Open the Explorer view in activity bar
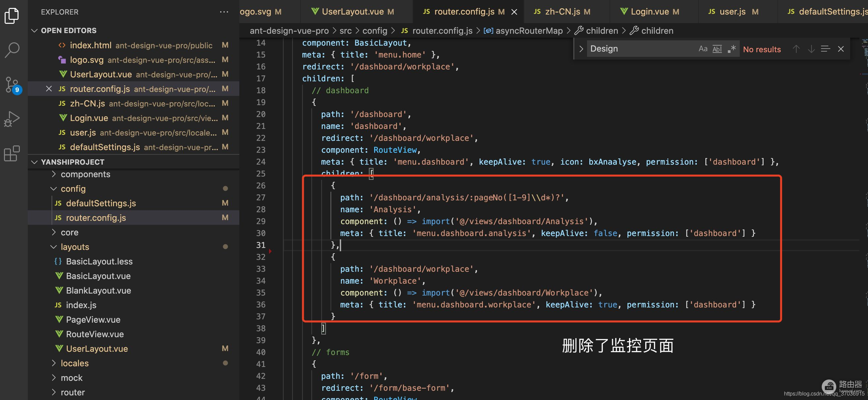Image resolution: width=868 pixels, height=400 pixels. pos(12,16)
